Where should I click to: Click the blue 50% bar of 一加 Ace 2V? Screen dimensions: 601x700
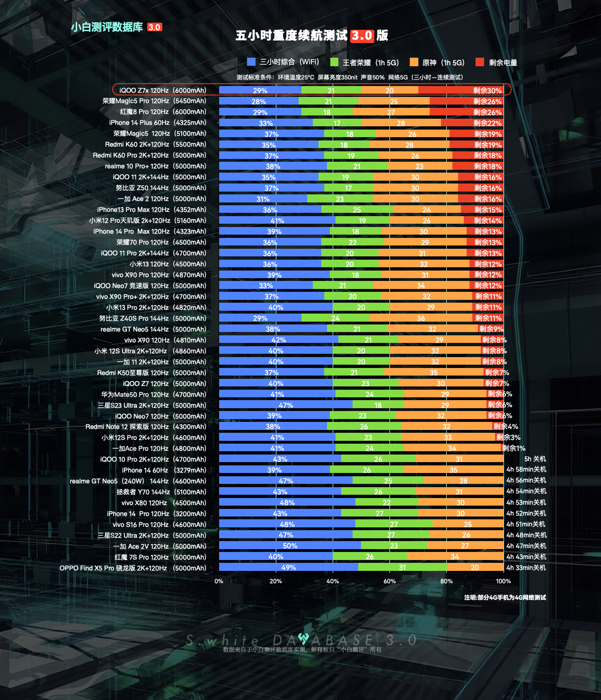[x=290, y=545]
